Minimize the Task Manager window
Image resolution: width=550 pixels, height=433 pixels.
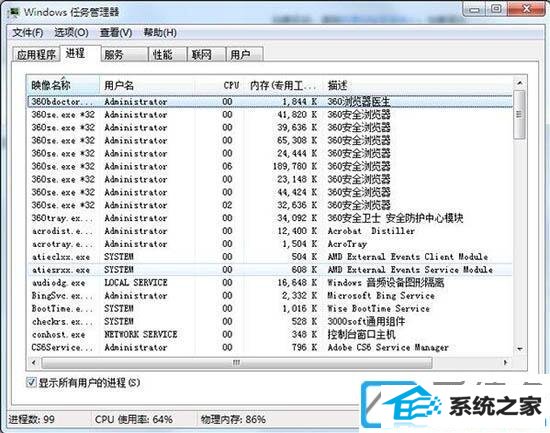tap(474, 9)
